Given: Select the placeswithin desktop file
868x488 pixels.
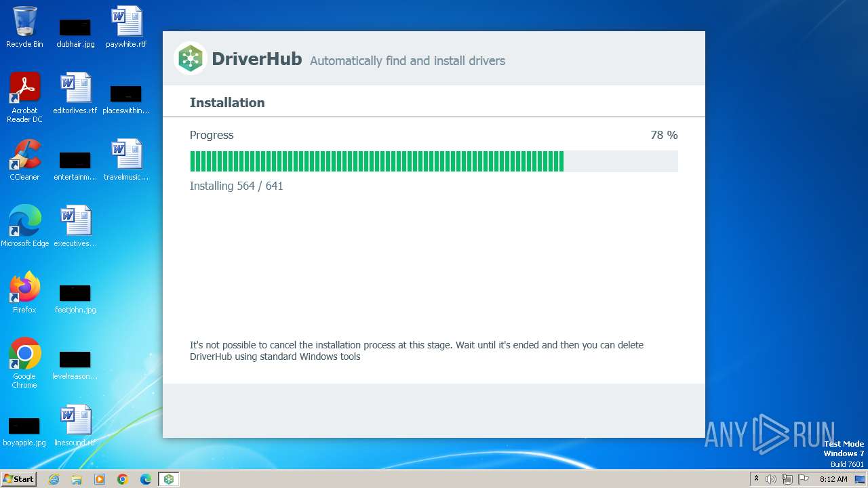Looking at the screenshot, I should pos(126,99).
